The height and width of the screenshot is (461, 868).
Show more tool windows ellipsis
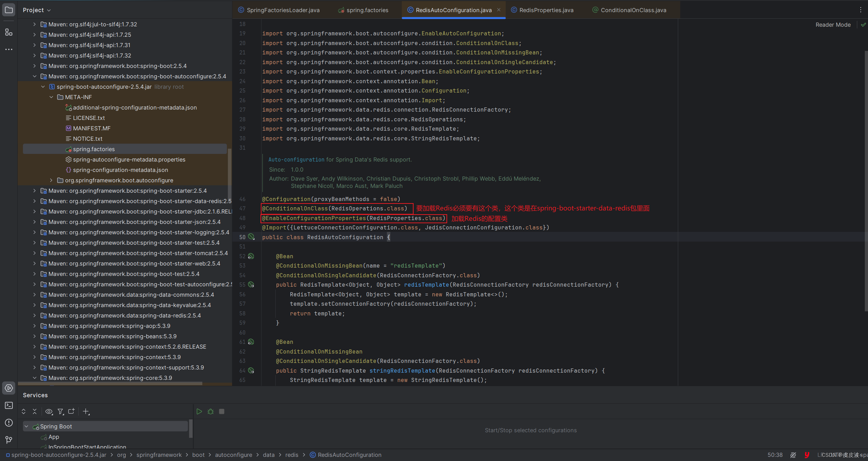click(9, 49)
